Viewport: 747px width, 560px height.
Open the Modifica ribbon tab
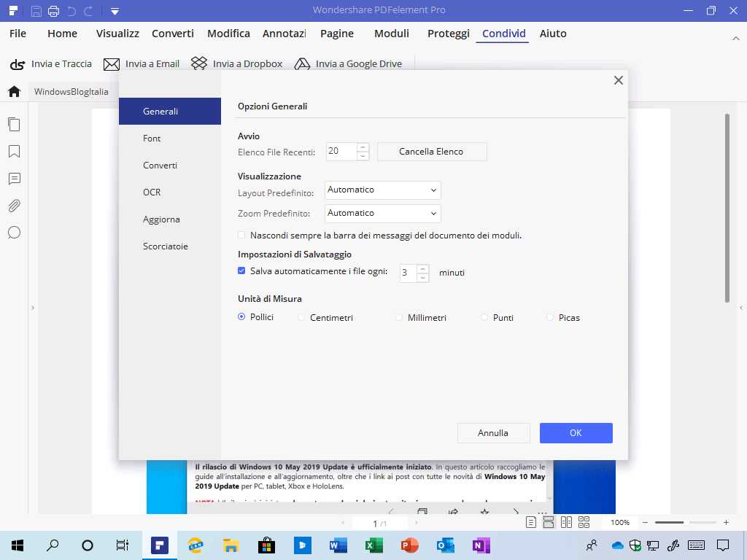pos(228,34)
